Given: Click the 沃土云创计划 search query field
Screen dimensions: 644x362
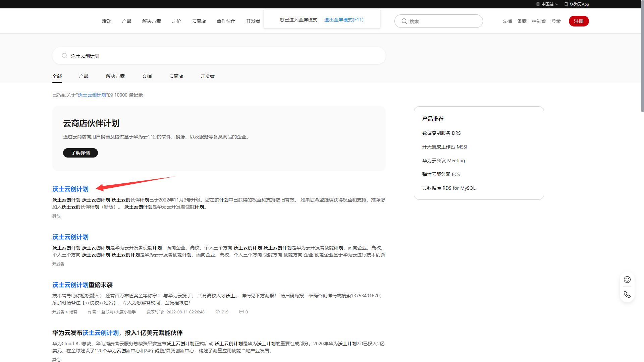Looking at the screenshot, I should tap(219, 56).
